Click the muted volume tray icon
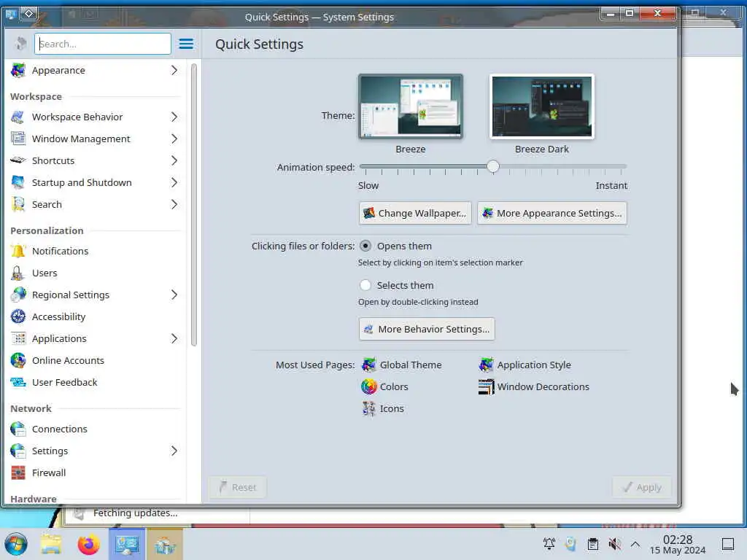 (x=614, y=544)
